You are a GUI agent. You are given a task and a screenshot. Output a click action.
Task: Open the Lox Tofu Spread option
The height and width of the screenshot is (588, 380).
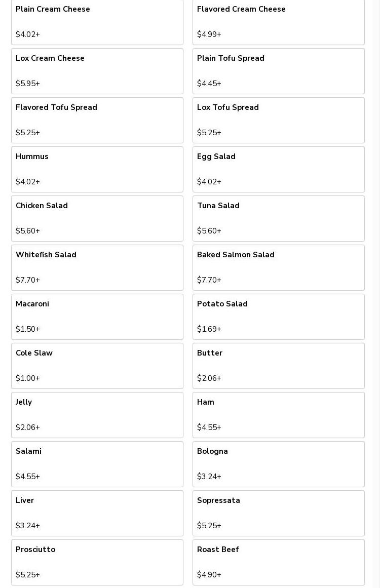pyautogui.click(x=278, y=120)
